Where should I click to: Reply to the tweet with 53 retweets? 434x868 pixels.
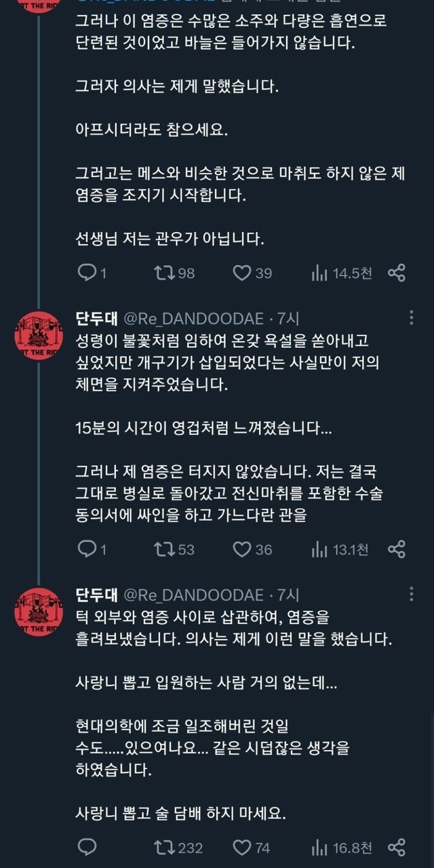[87, 549]
